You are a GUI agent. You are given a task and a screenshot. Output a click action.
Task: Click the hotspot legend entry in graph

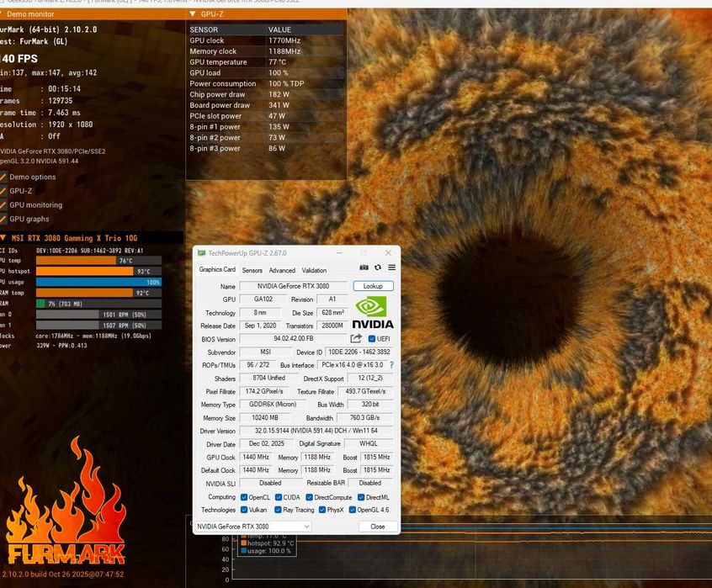click(268, 543)
